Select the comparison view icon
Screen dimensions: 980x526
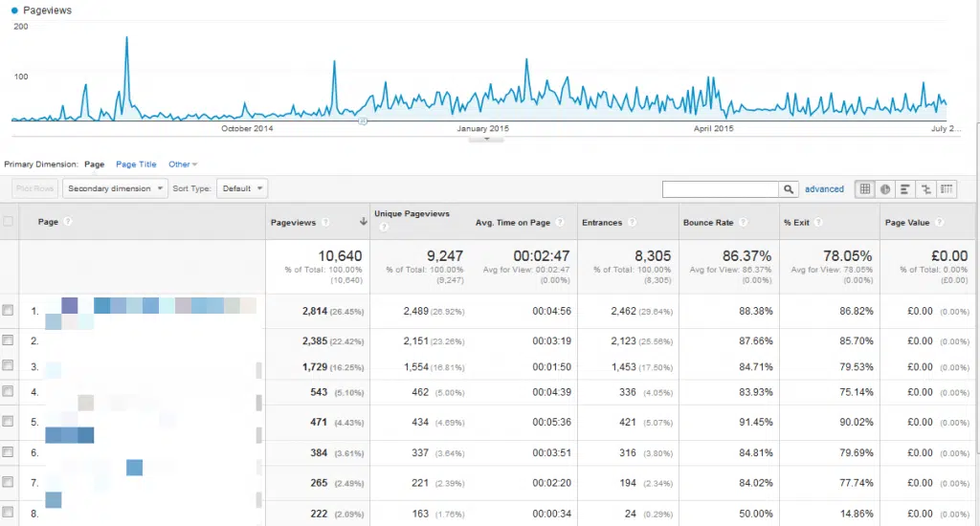pyautogui.click(x=925, y=189)
